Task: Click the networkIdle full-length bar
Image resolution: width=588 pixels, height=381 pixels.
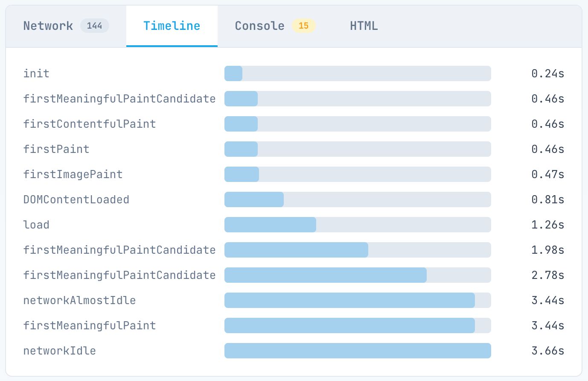Action: click(358, 351)
